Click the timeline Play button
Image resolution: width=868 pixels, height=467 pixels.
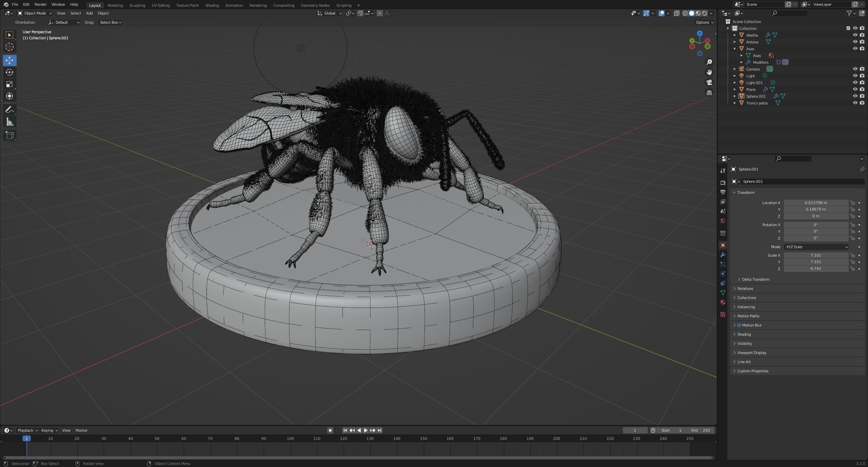[x=366, y=430]
